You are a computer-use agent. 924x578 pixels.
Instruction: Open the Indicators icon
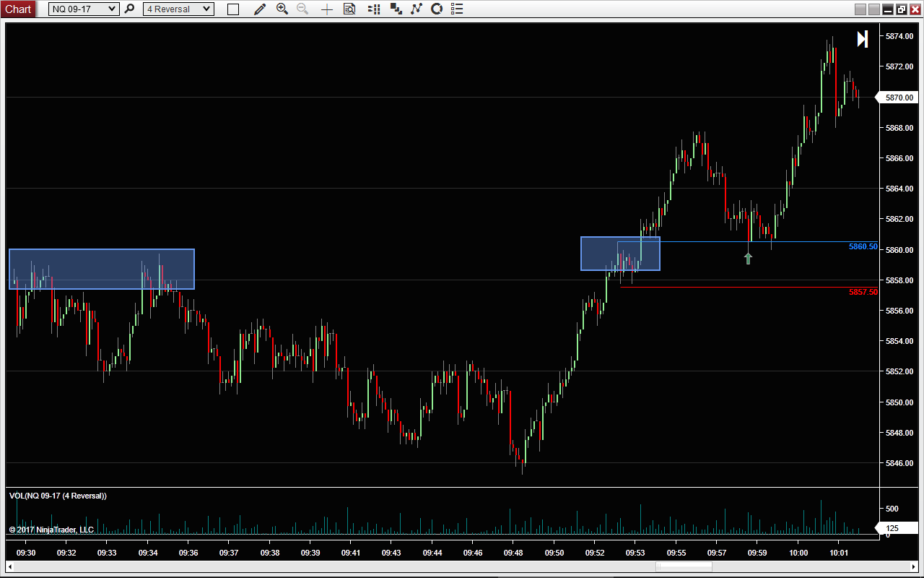pyautogui.click(x=416, y=9)
